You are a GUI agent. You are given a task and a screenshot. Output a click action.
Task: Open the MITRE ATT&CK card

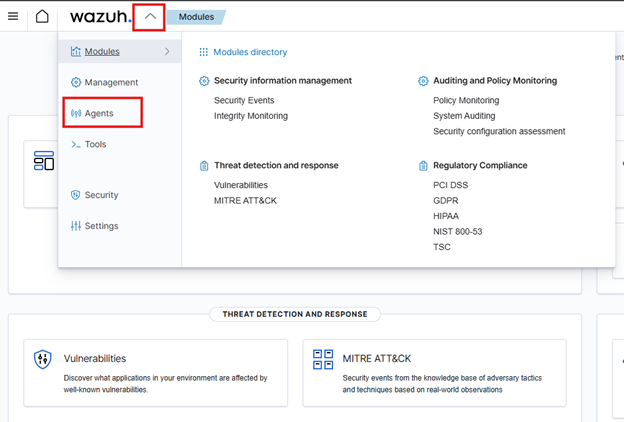pos(435,373)
